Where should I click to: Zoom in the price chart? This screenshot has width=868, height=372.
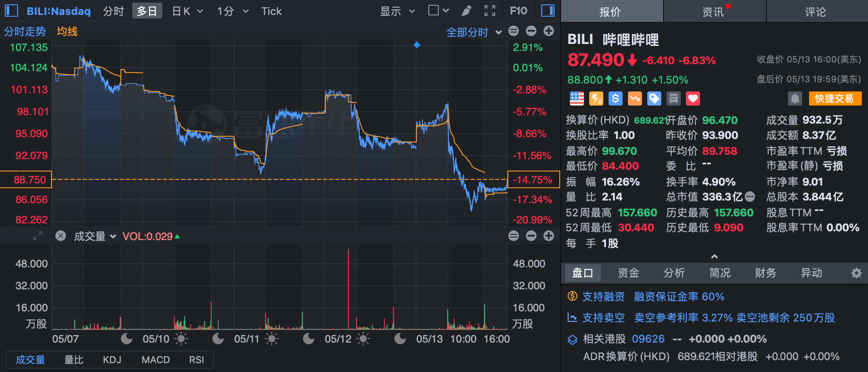tap(549, 31)
